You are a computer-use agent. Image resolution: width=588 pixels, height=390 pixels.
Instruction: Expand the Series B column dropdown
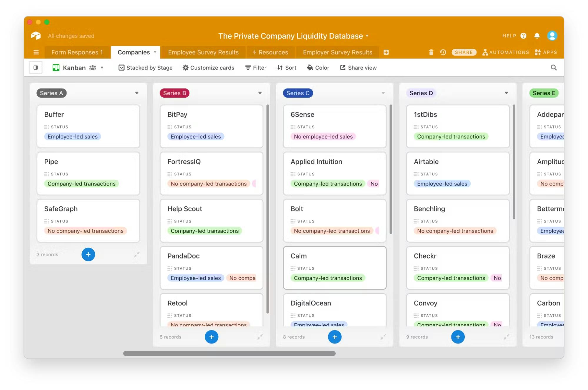pos(260,93)
